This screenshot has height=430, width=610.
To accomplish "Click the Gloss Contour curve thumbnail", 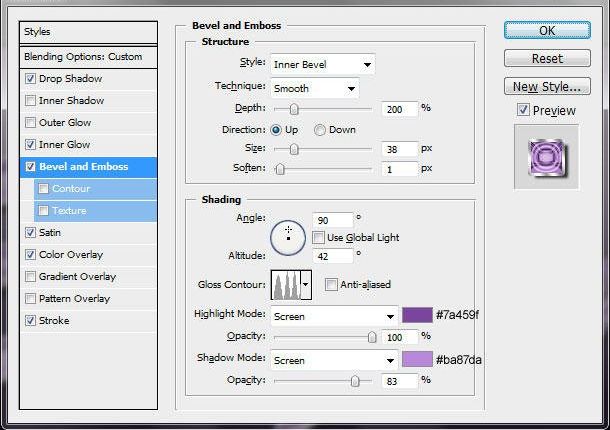I will pyautogui.click(x=286, y=285).
